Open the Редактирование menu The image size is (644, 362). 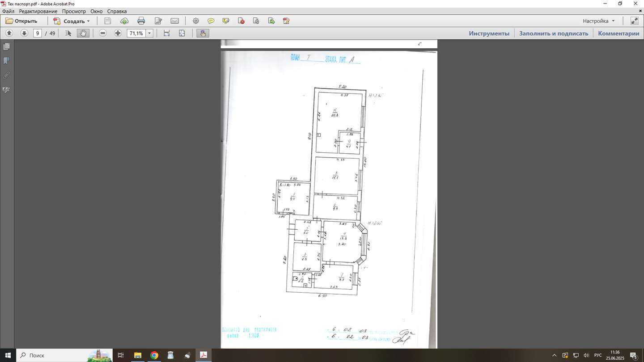(38, 11)
